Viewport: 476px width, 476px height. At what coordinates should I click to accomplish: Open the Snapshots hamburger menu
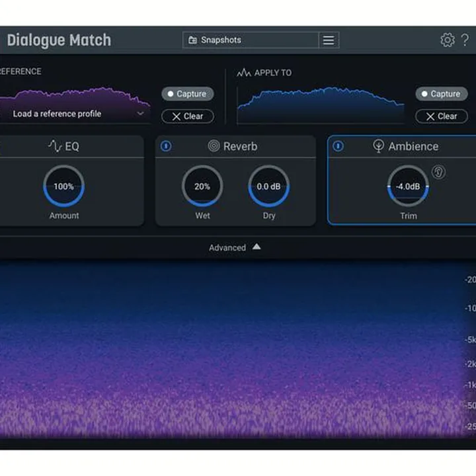tap(329, 40)
